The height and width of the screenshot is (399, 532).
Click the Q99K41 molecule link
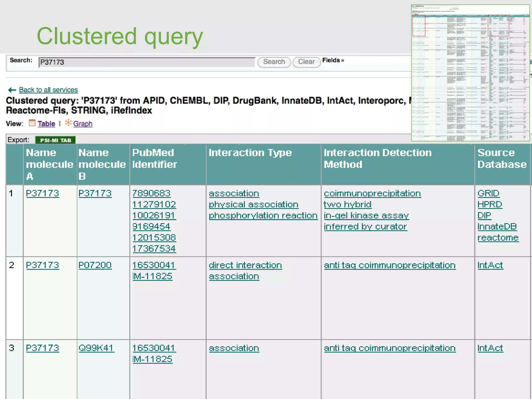(x=96, y=348)
